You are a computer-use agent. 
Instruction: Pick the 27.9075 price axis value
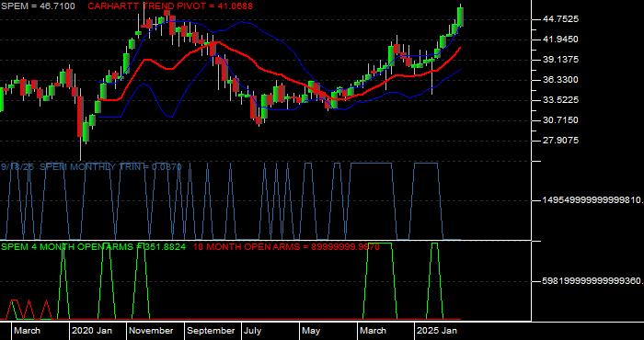(560, 141)
